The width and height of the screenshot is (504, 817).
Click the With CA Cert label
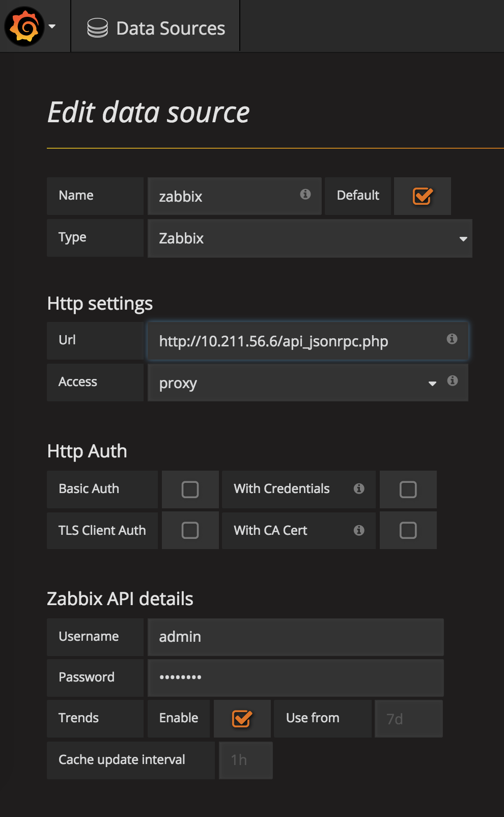(x=271, y=530)
